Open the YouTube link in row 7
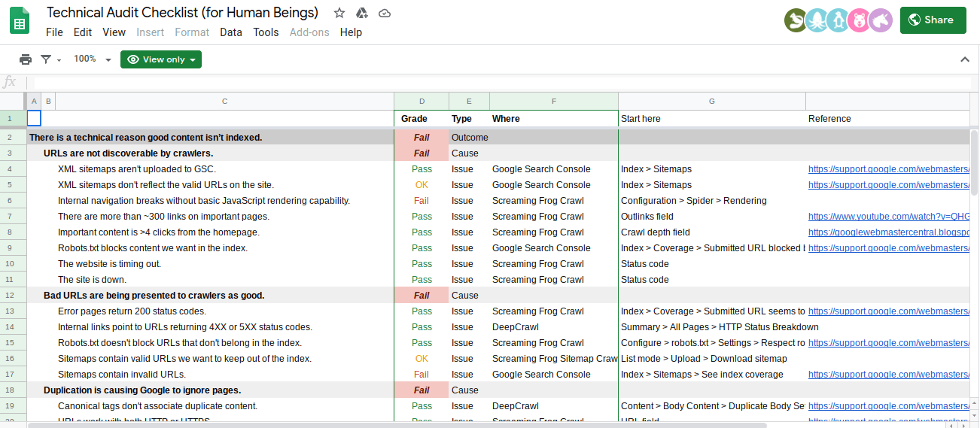 [888, 217]
